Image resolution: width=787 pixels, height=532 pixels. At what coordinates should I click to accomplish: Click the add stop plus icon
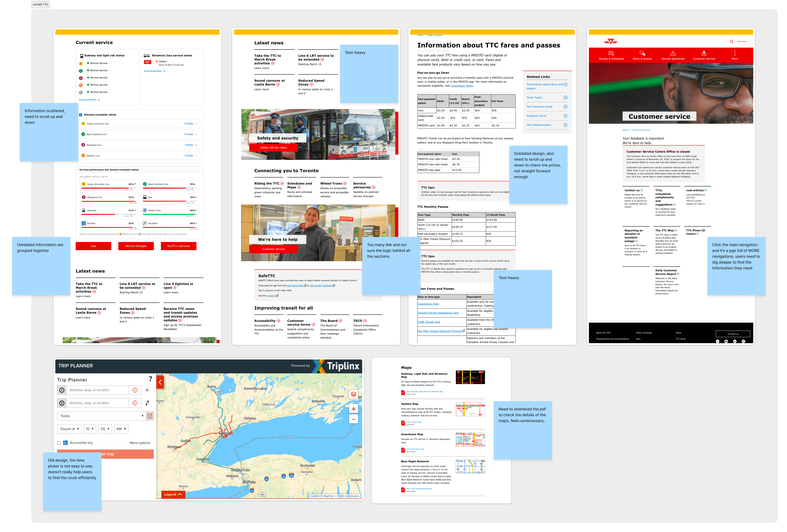(x=147, y=390)
